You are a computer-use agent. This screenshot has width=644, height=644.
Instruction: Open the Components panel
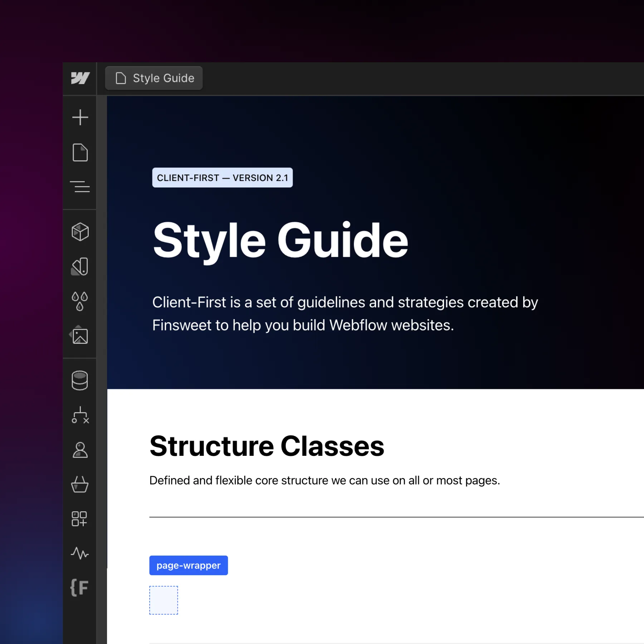click(80, 231)
